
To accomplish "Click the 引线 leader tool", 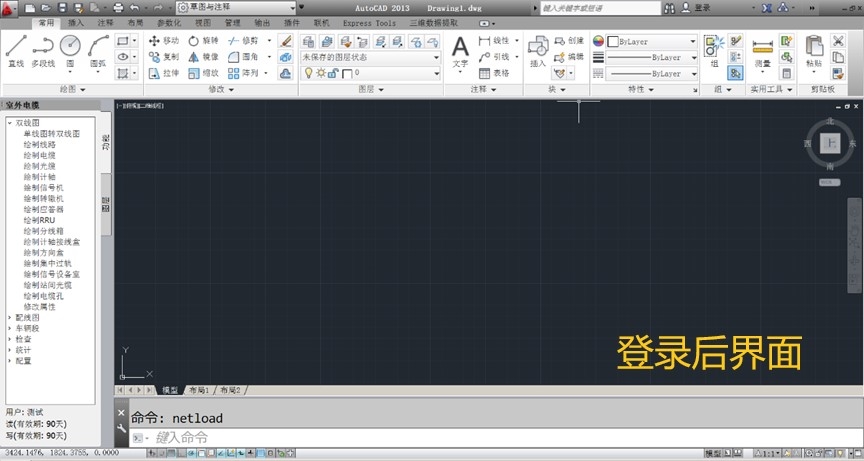I will point(494,57).
